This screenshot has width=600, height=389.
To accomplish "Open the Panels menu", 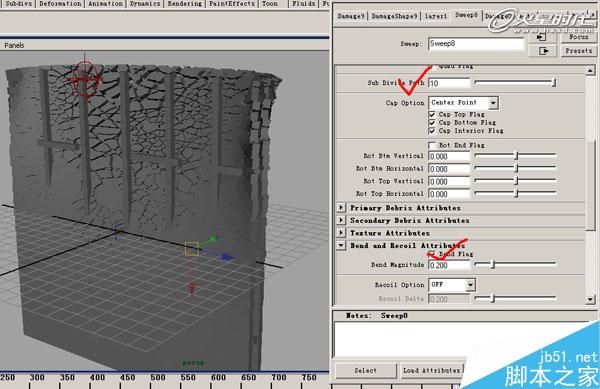I will 14,45.
